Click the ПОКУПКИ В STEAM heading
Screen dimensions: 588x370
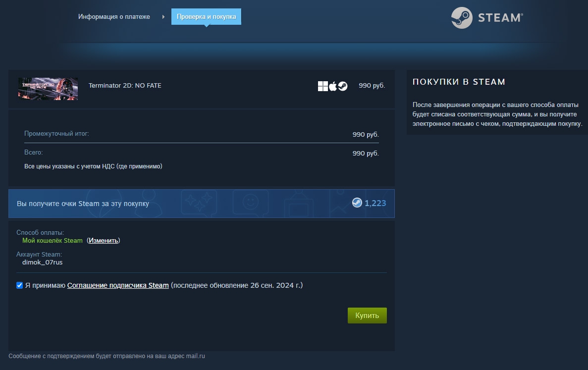click(459, 82)
